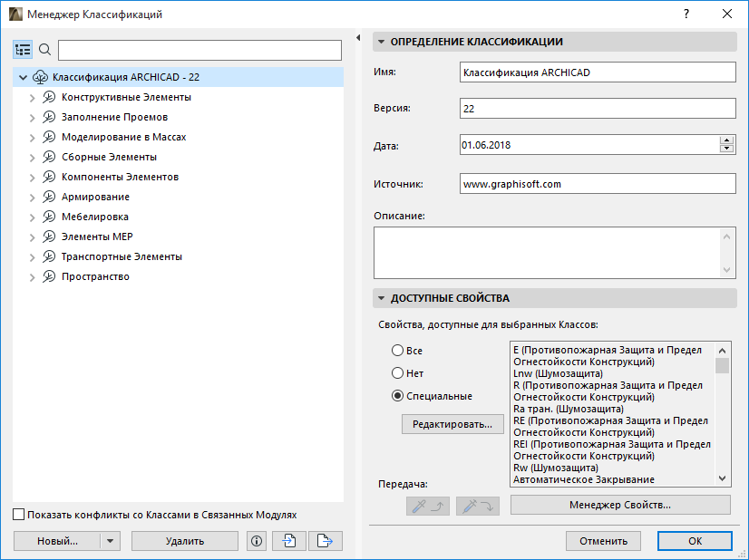Select the Специальные radio button
This screenshot has height=560, width=749.
[x=397, y=396]
